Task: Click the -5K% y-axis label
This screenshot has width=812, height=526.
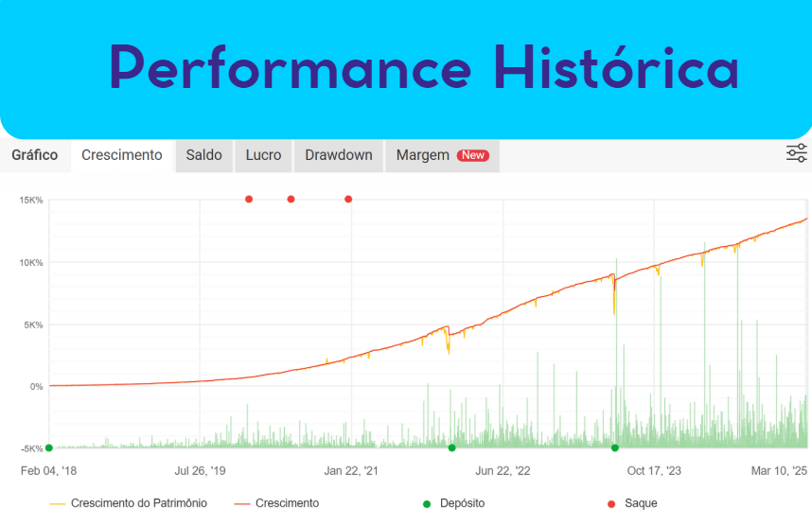Action: click(x=32, y=448)
